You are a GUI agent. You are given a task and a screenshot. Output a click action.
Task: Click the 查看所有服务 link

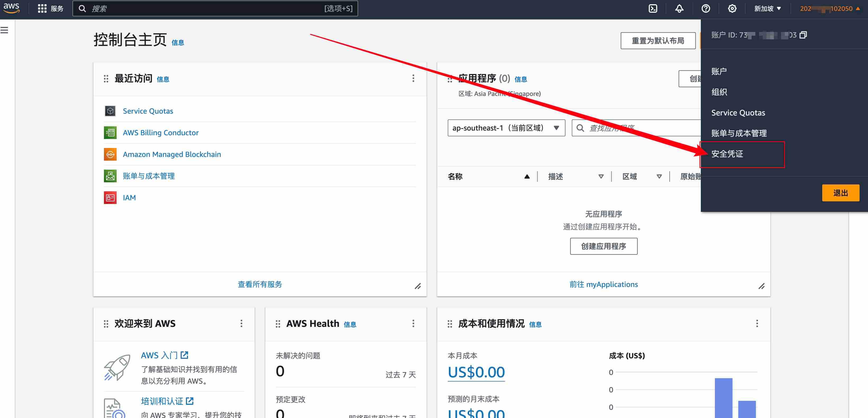260,284
